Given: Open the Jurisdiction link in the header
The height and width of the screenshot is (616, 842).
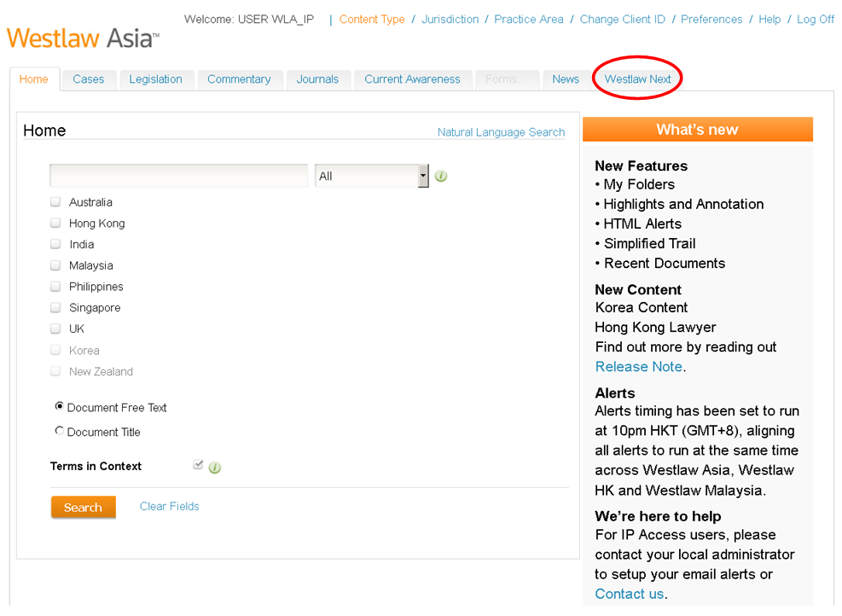Looking at the screenshot, I should 450,20.
